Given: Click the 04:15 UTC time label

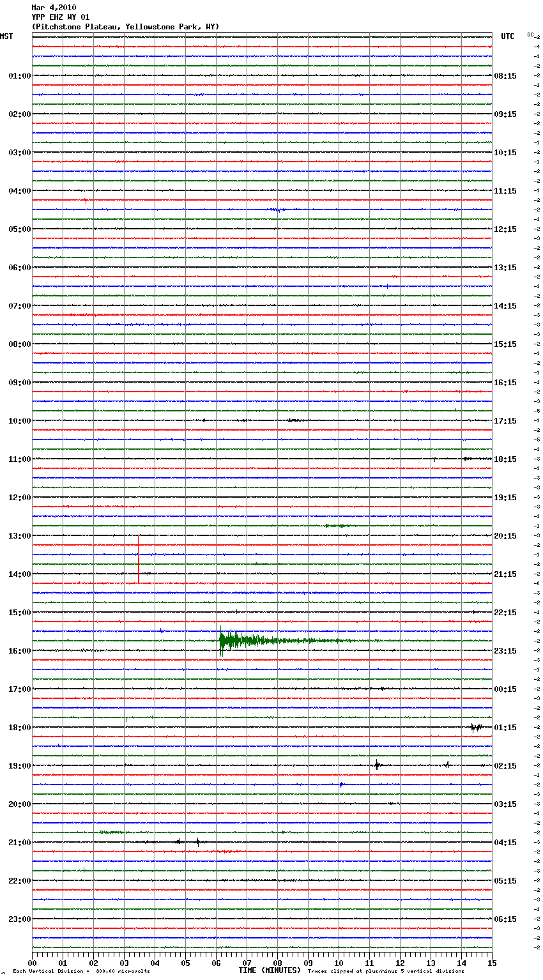Looking at the screenshot, I should (x=505, y=843).
